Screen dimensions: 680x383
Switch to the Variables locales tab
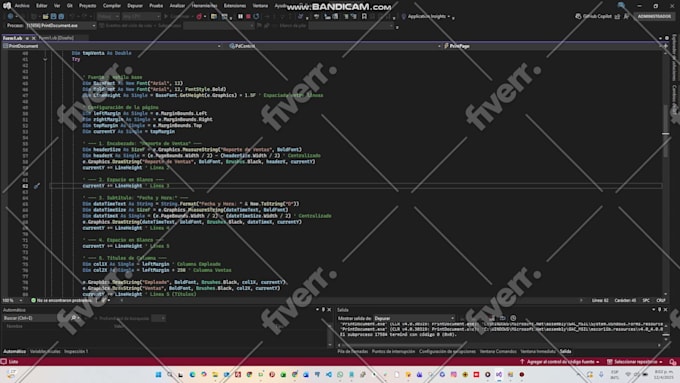[x=45, y=351]
